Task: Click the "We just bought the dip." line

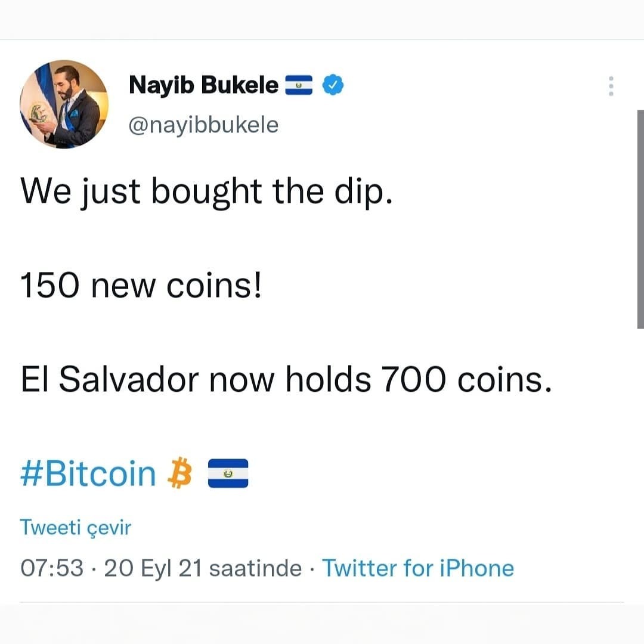Action: (x=206, y=192)
